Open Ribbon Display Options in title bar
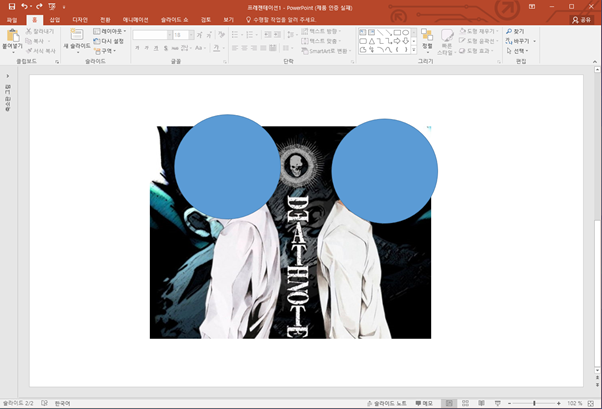Image resolution: width=602 pixels, height=409 pixels. (x=532, y=7)
